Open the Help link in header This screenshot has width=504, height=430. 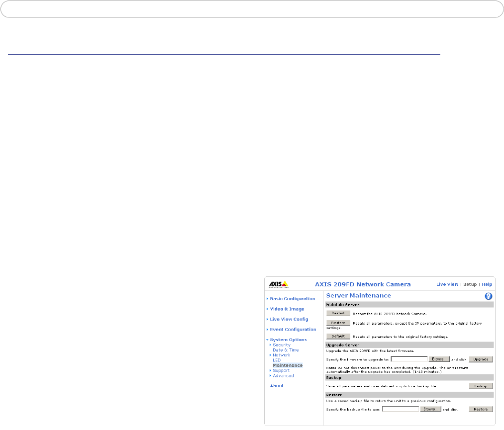[x=487, y=284]
